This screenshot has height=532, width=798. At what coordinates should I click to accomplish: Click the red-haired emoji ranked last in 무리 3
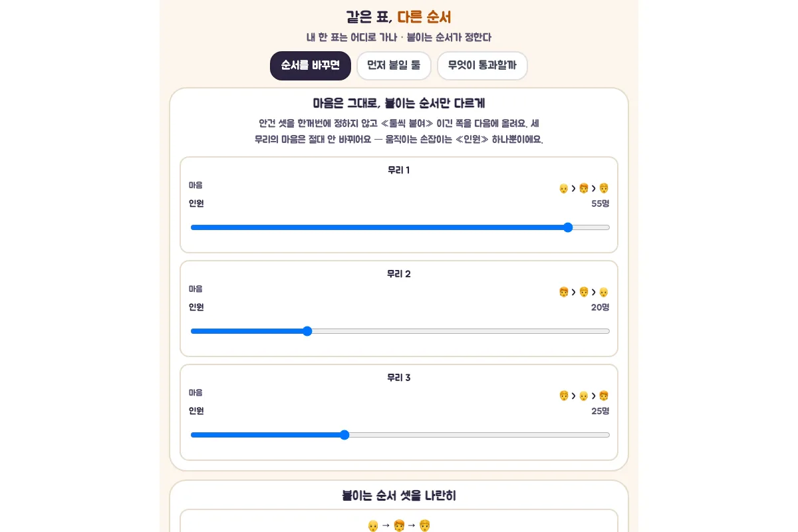[x=604, y=396]
